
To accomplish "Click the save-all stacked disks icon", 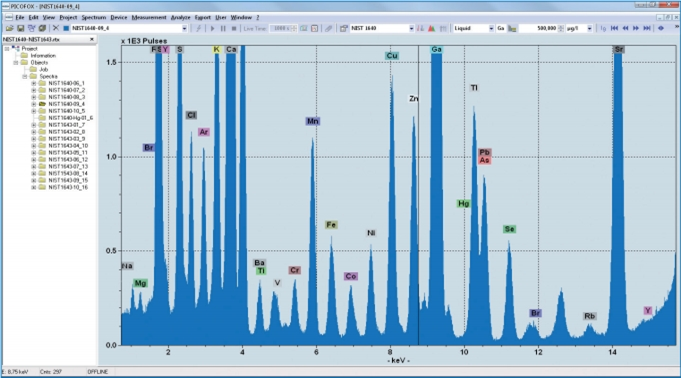I will pos(42,28).
